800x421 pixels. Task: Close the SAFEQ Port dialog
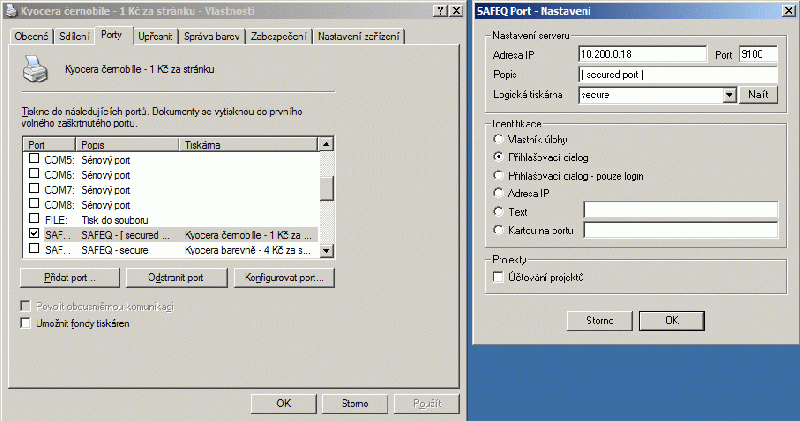tap(788, 11)
